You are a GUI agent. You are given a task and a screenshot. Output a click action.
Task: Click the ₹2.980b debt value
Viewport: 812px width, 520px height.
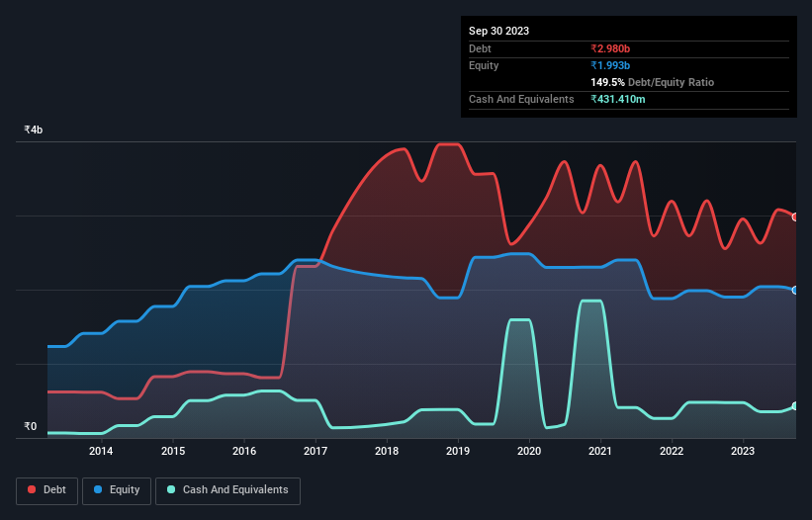610,48
